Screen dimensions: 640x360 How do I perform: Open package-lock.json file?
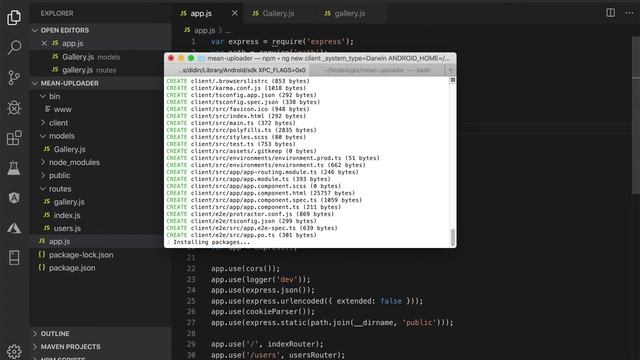[81, 255]
